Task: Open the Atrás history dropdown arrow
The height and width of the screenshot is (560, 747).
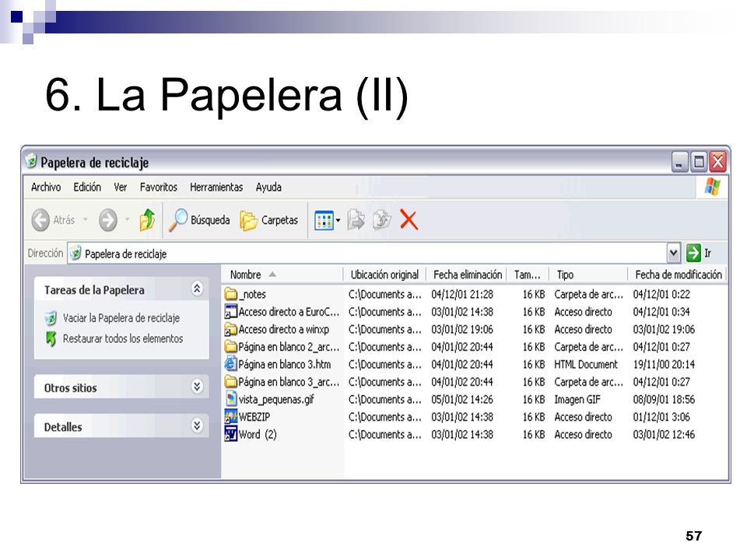Action: point(86,220)
